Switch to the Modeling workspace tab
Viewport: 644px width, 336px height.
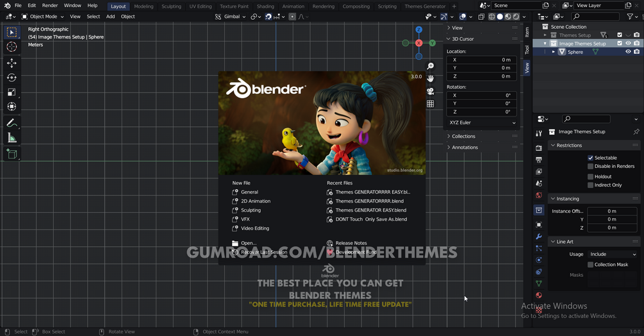click(x=144, y=6)
